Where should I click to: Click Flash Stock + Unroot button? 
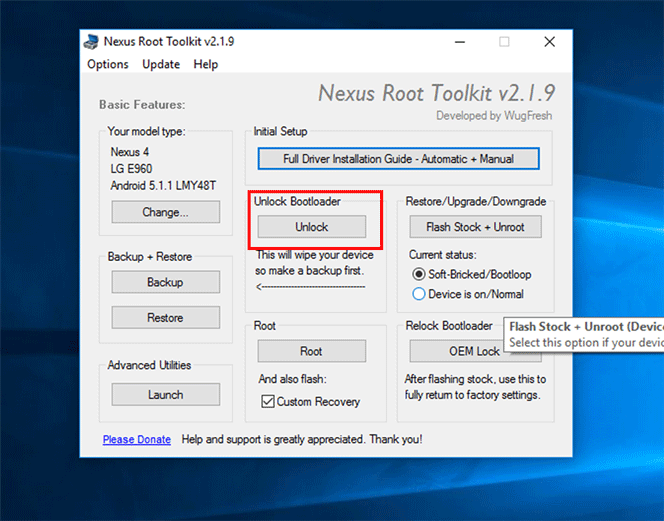pos(475,227)
